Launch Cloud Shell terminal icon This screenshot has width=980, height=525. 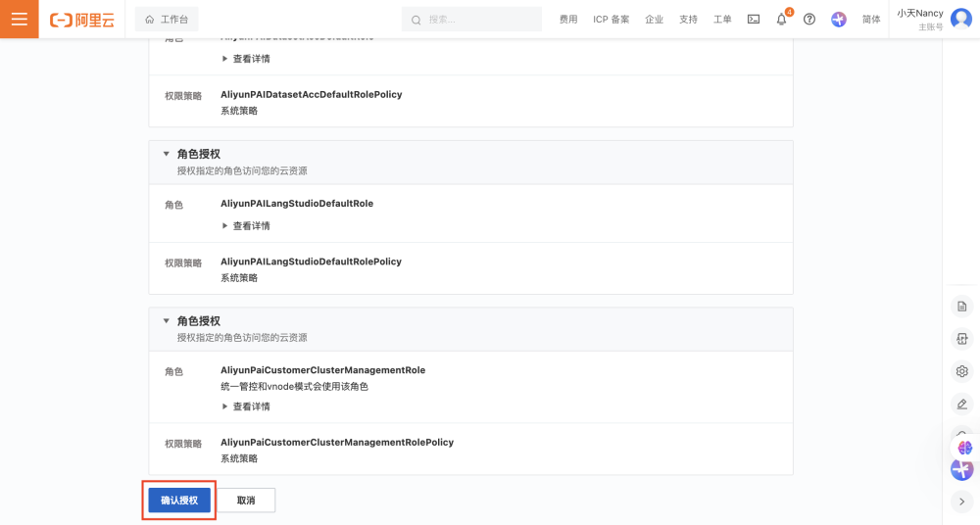pos(754,20)
